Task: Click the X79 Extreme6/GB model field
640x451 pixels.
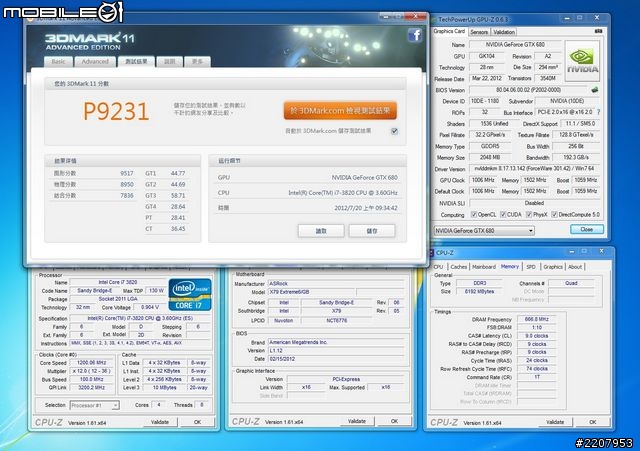Action: 312,292
